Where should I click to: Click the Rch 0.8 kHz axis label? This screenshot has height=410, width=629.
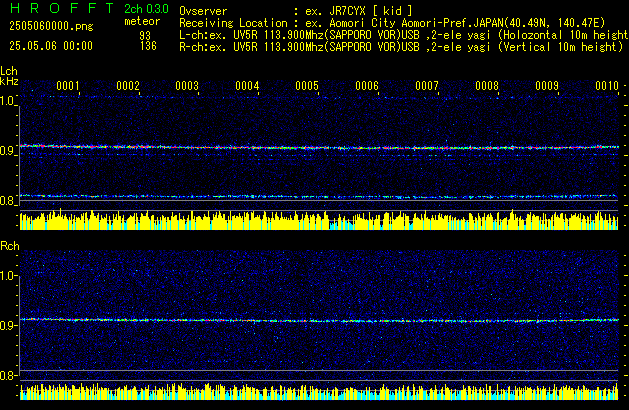click(7, 376)
